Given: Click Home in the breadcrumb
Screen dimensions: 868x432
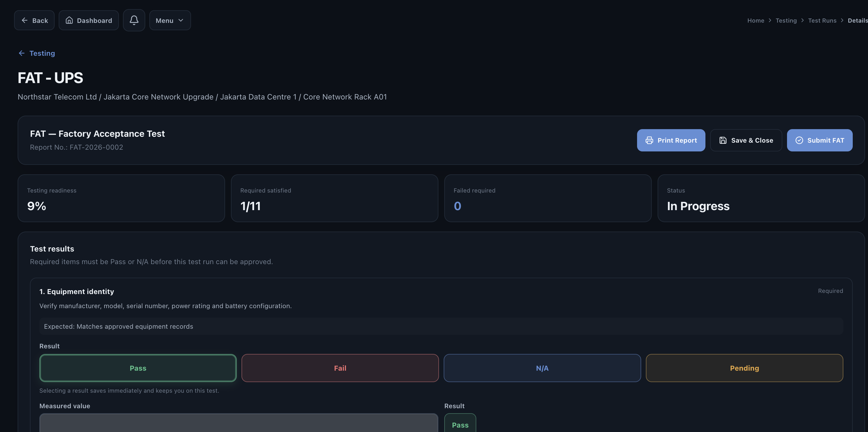Looking at the screenshot, I should click(755, 21).
